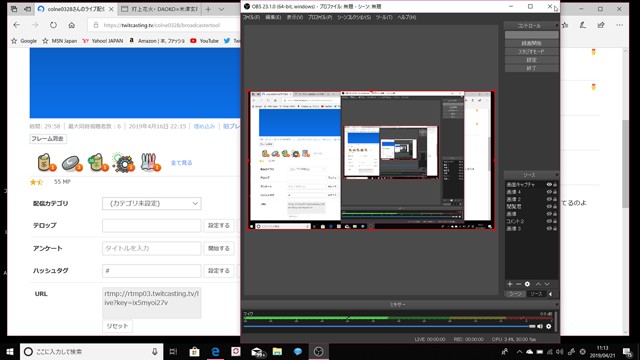Toggle visibility of コメント 2 source
The image size is (640, 360).
[549, 221]
